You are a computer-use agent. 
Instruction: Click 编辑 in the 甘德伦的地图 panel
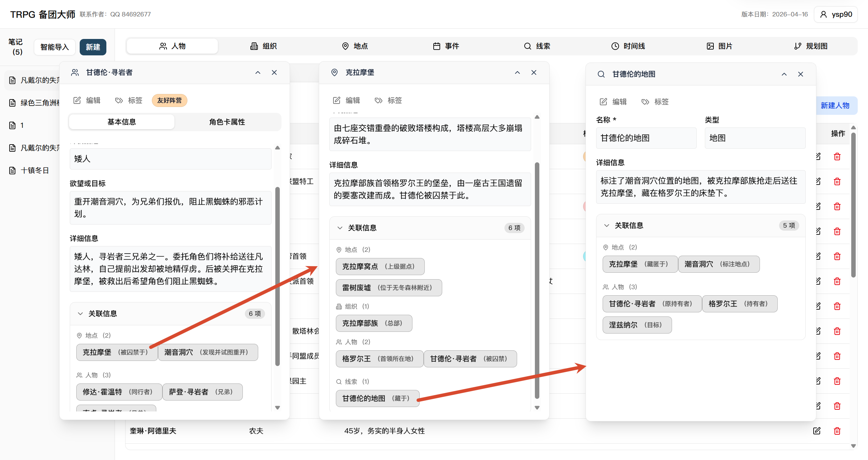coord(614,102)
